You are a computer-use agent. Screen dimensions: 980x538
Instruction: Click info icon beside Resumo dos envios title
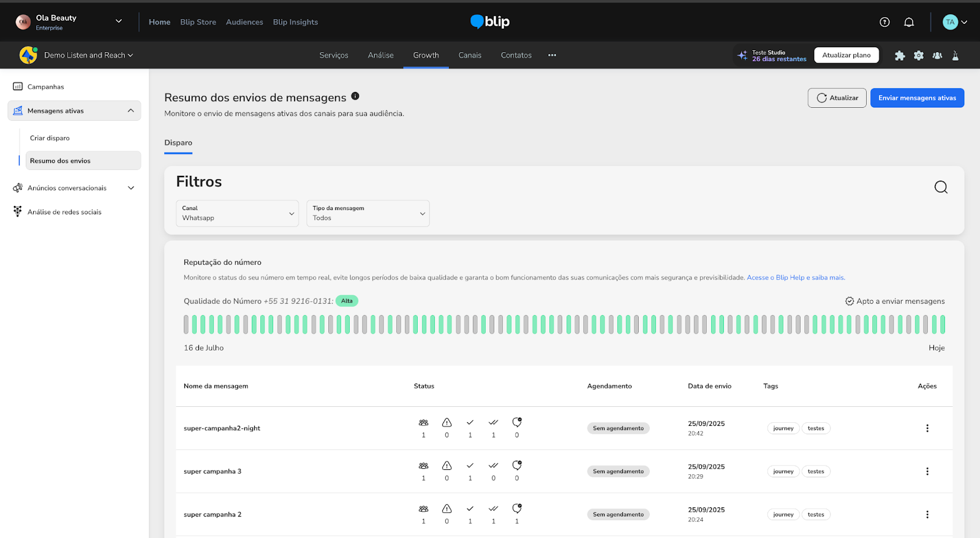coord(355,96)
